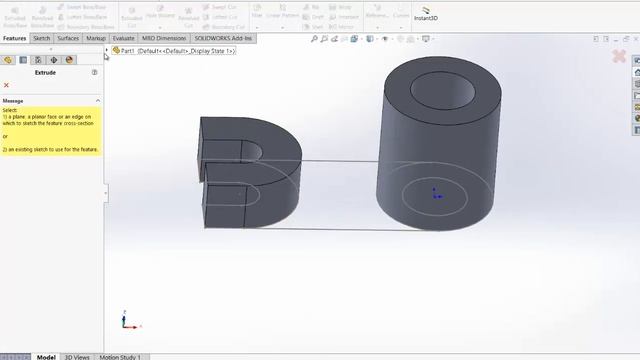Click the red X confirmation corner
This screenshot has width=640, height=360.
click(x=619, y=56)
